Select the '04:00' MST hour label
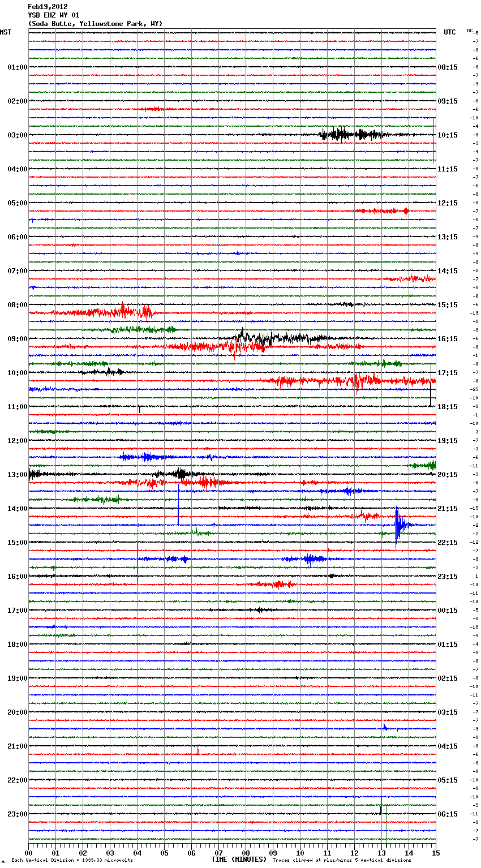This screenshot has width=481, height=868. point(18,169)
